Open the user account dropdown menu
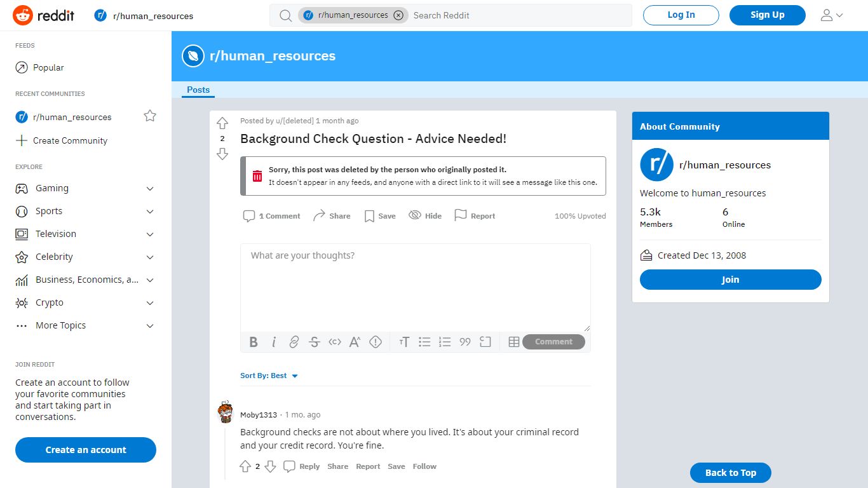 (832, 15)
